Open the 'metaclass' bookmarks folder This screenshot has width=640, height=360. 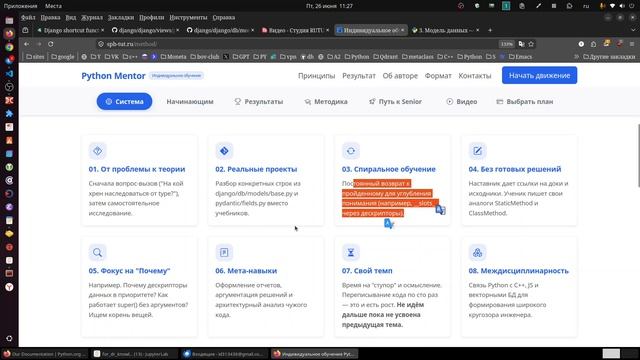coord(417,57)
